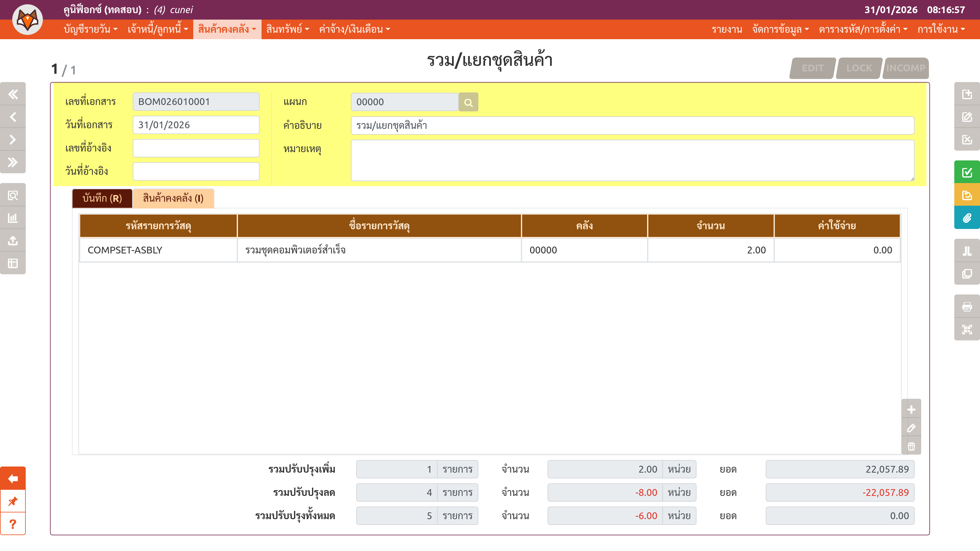Expand the บัญชีรายวัน menu

point(90,29)
